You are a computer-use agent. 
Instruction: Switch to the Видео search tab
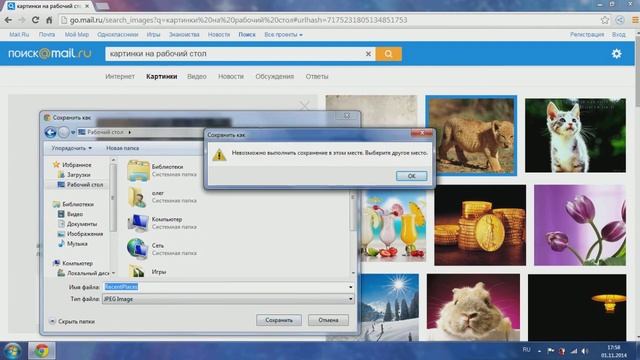coord(197,76)
